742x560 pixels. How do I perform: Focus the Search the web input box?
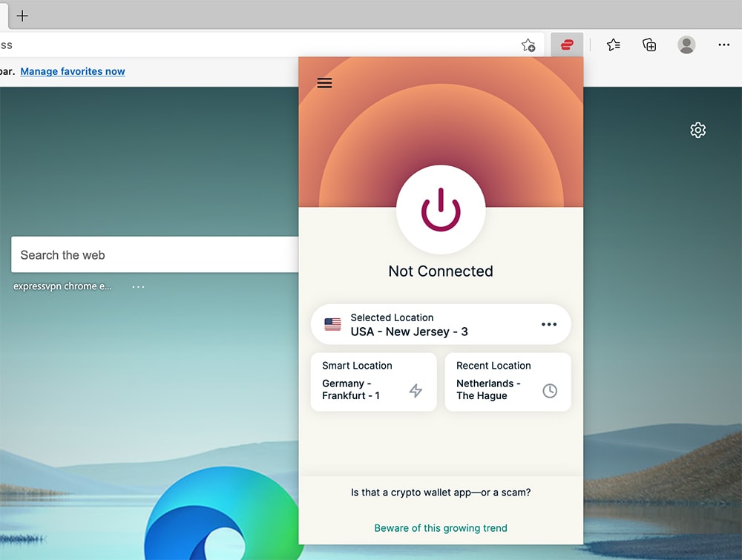[x=155, y=254]
